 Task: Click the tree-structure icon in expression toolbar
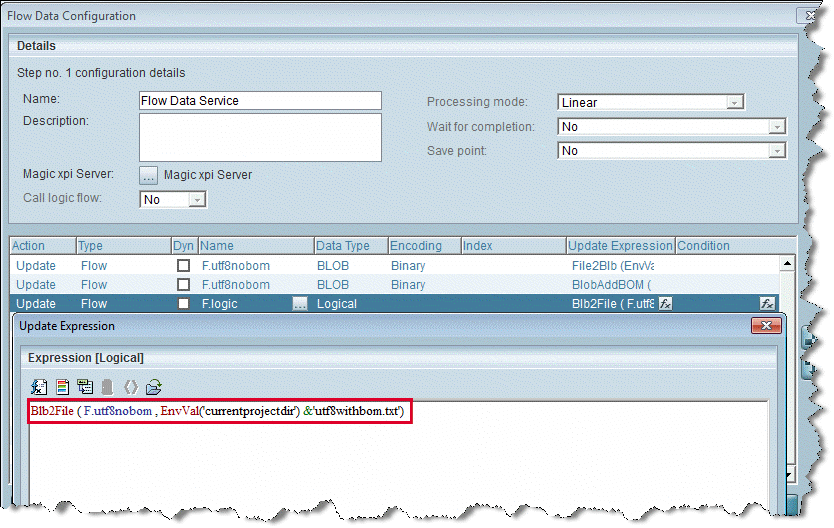pos(85,387)
